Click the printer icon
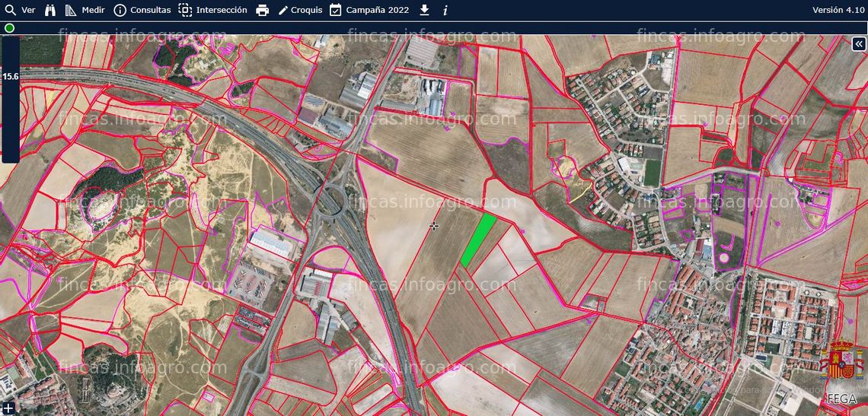The height and width of the screenshot is (416, 868). point(263,10)
